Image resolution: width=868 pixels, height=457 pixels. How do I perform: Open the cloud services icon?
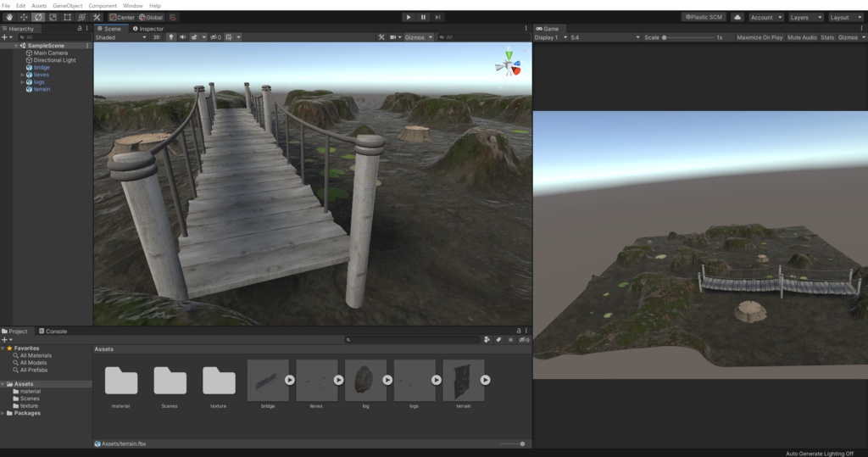point(737,17)
